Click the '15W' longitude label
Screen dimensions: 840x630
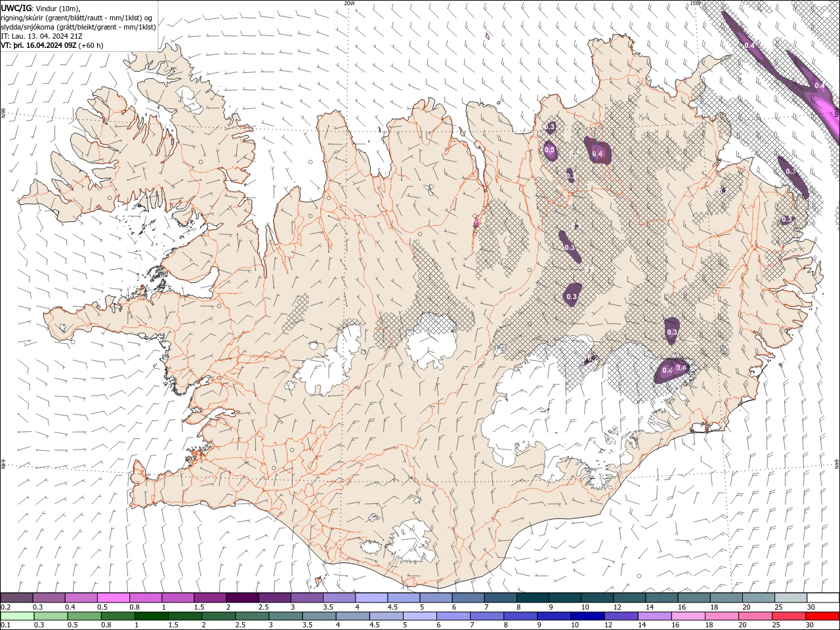[x=695, y=3]
